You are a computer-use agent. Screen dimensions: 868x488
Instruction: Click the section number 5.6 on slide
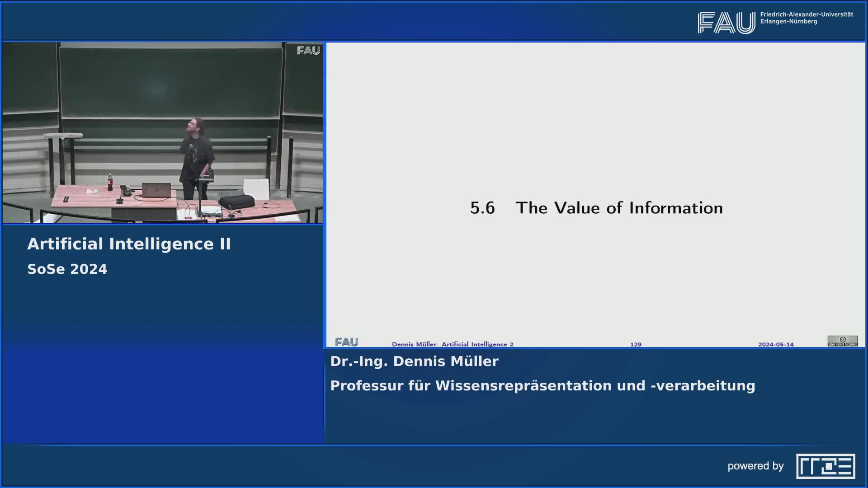coord(482,208)
